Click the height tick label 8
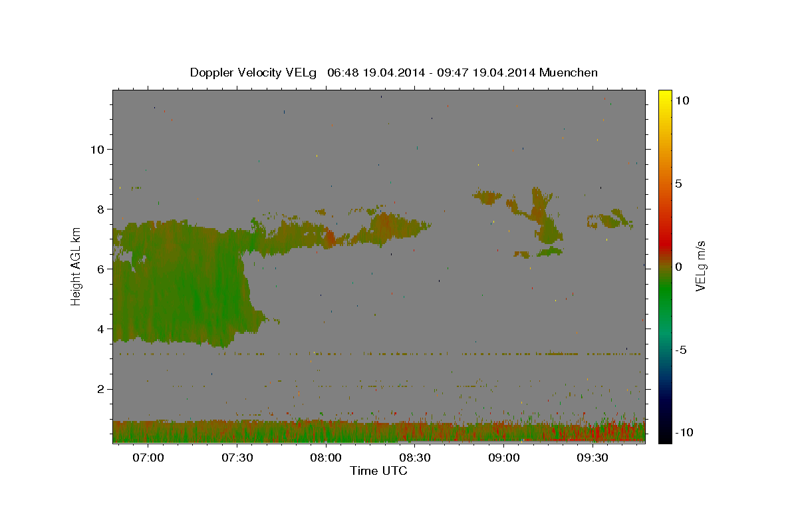 [100, 209]
